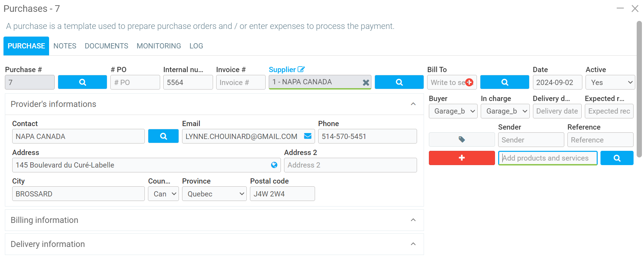The image size is (644, 256).
Task: Switch to the NOTES tab
Action: click(x=65, y=46)
